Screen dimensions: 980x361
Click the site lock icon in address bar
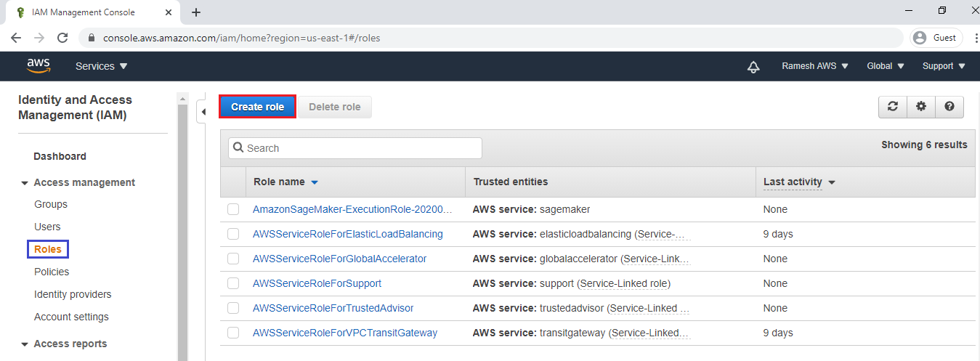coord(92,38)
